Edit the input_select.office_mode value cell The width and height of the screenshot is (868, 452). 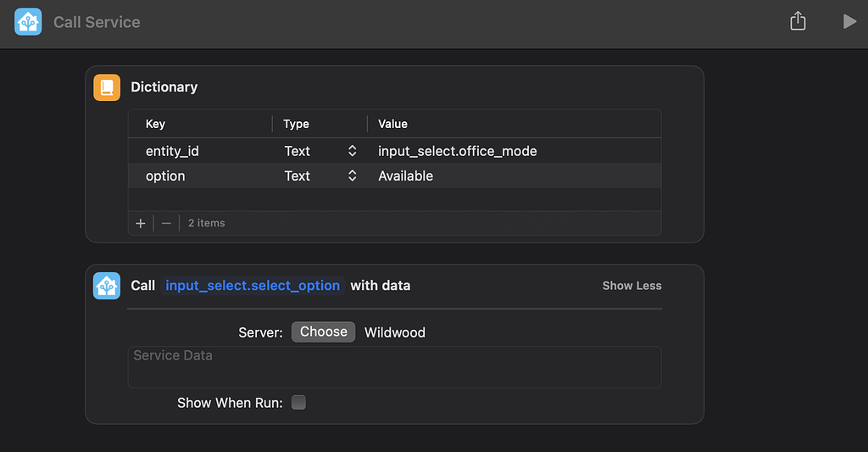pos(458,151)
